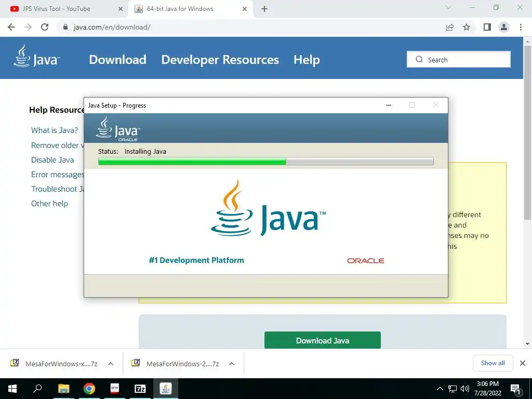Click the scrollbar down arrow
Image resolution: width=532 pixels, height=399 pixels.
[x=527, y=344]
